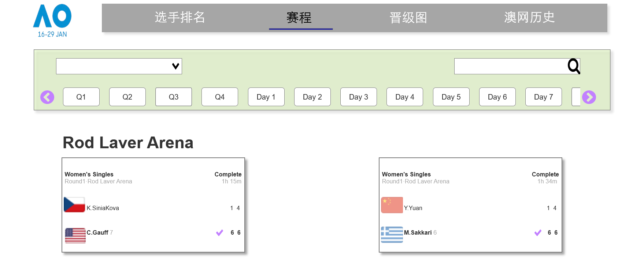Click the China flag beside Y.Yuan
The image size is (644, 280).
(392, 205)
